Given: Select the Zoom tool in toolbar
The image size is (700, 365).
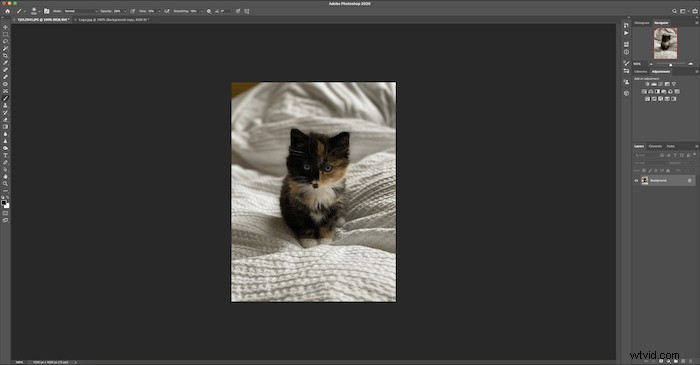Looking at the screenshot, I should 5,184.
